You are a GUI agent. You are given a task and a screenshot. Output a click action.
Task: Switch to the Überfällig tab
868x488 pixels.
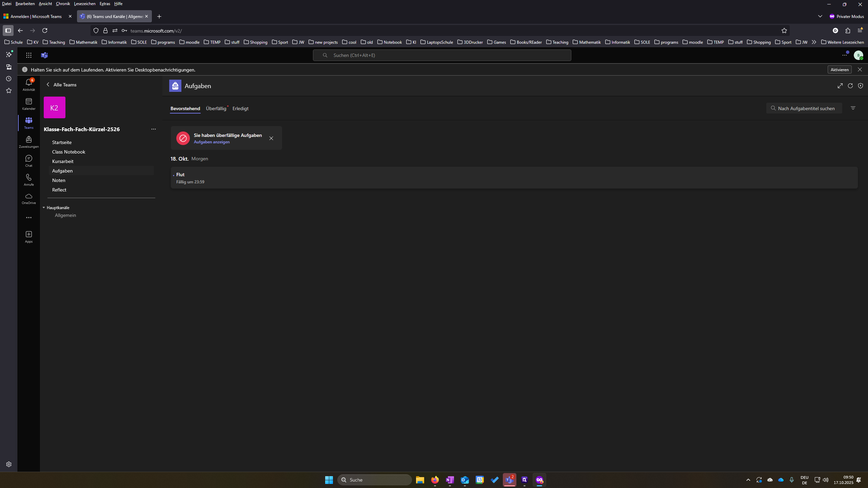[216, 108]
